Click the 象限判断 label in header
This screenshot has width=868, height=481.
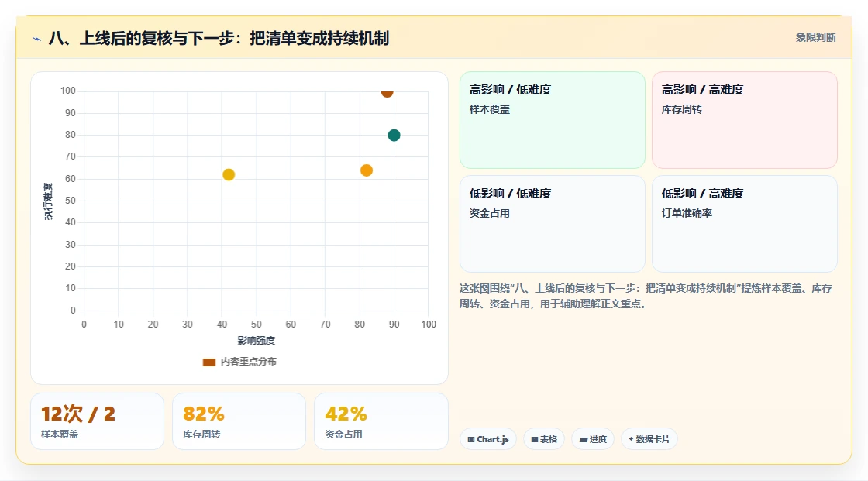(x=816, y=38)
